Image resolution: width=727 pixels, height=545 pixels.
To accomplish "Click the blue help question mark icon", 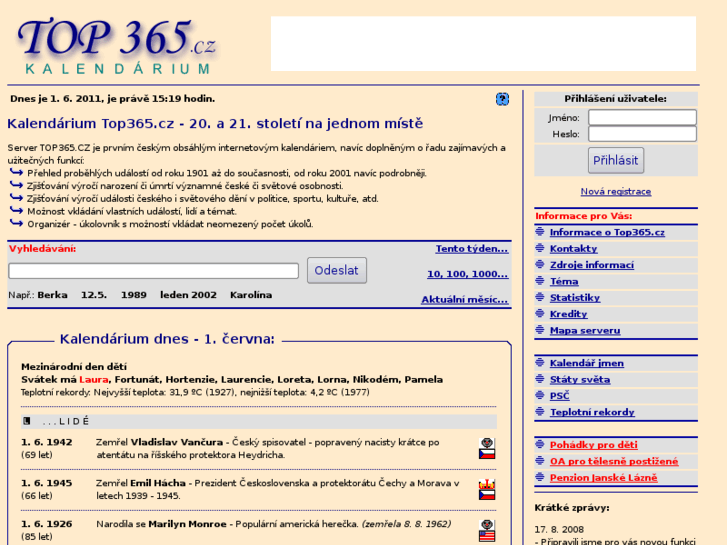I will coord(502,99).
